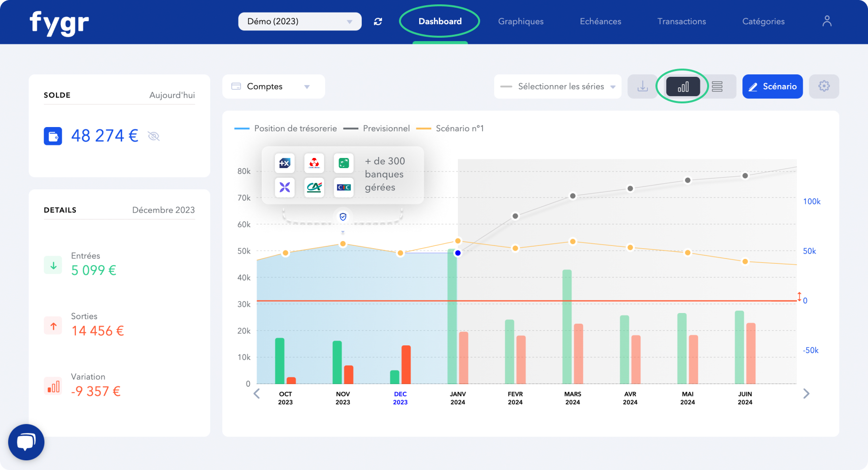
Task: Click the Crédit Agricole bank logo
Action: 314,188
